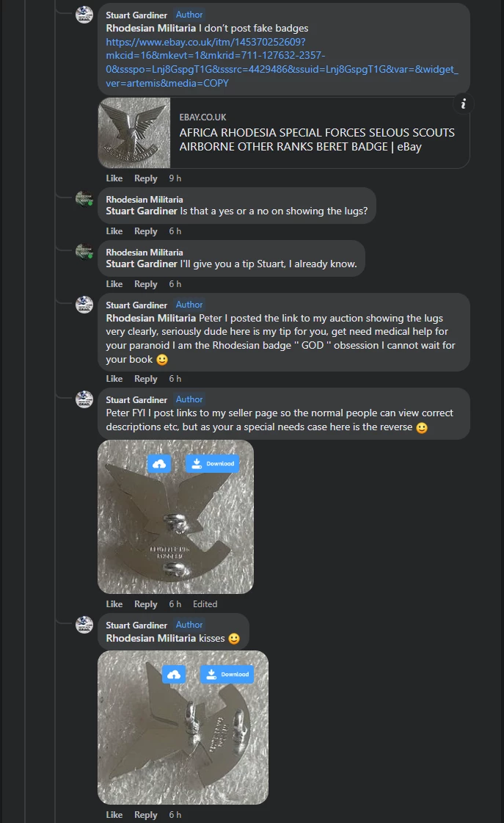Image resolution: width=504 pixels, height=823 pixels.
Task: Click the 9 h timestamp on first comment
Action: (x=175, y=178)
